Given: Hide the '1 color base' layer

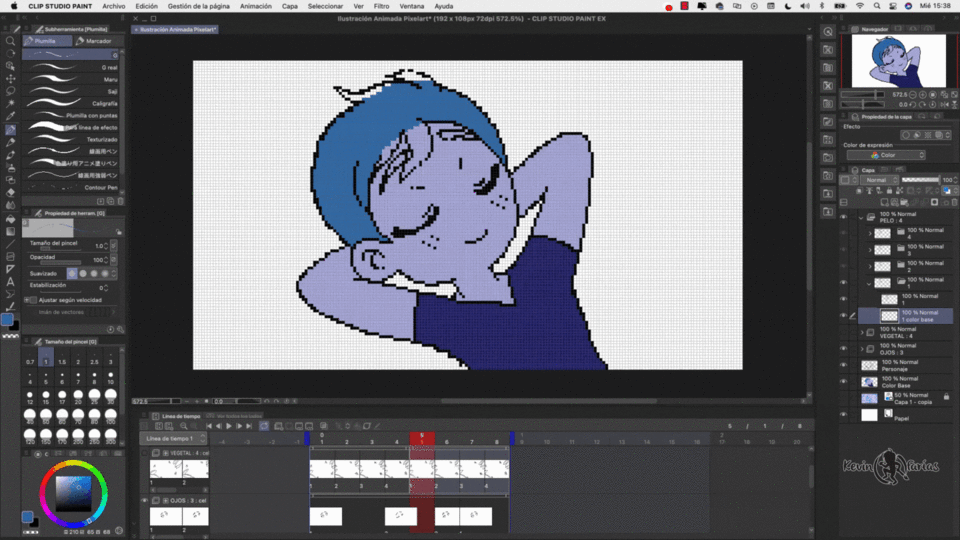Looking at the screenshot, I should click(x=844, y=316).
